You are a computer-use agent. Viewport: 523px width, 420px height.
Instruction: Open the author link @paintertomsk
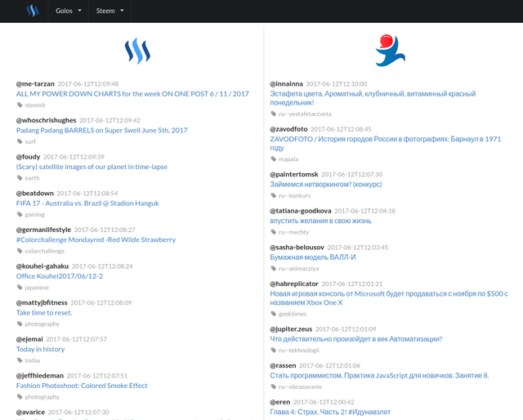(x=294, y=175)
